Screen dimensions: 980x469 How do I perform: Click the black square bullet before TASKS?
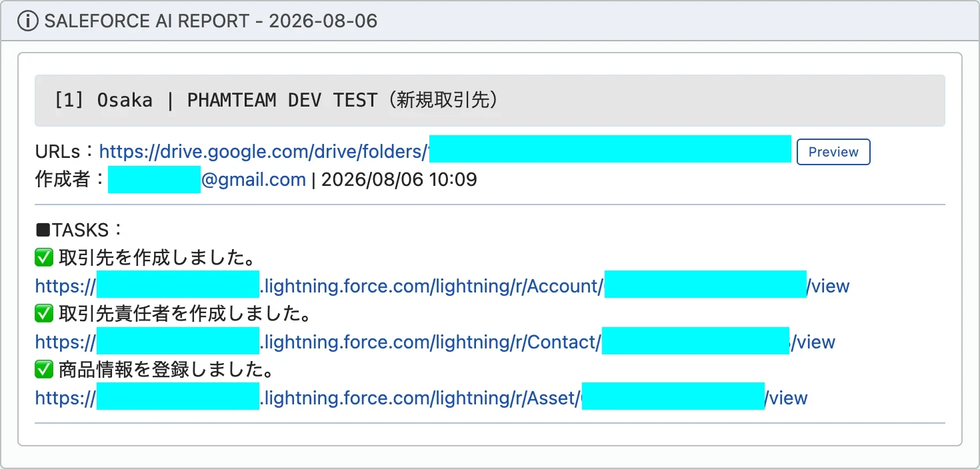click(43, 231)
